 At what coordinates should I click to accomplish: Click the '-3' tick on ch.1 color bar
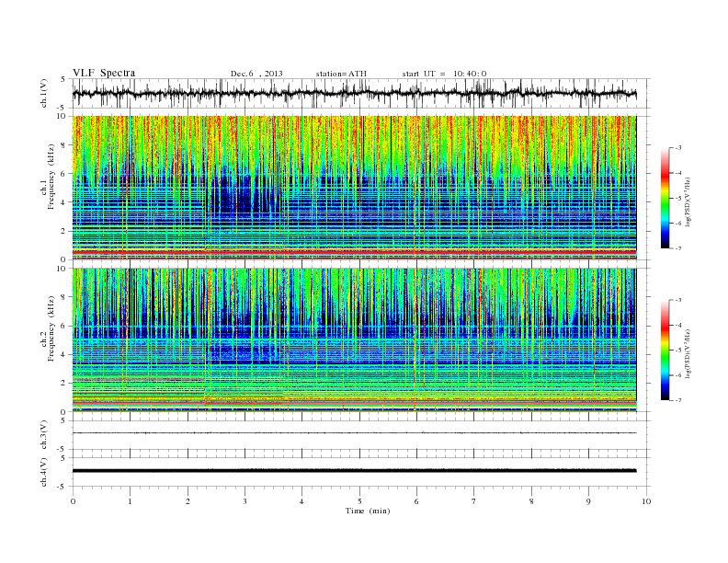point(678,148)
